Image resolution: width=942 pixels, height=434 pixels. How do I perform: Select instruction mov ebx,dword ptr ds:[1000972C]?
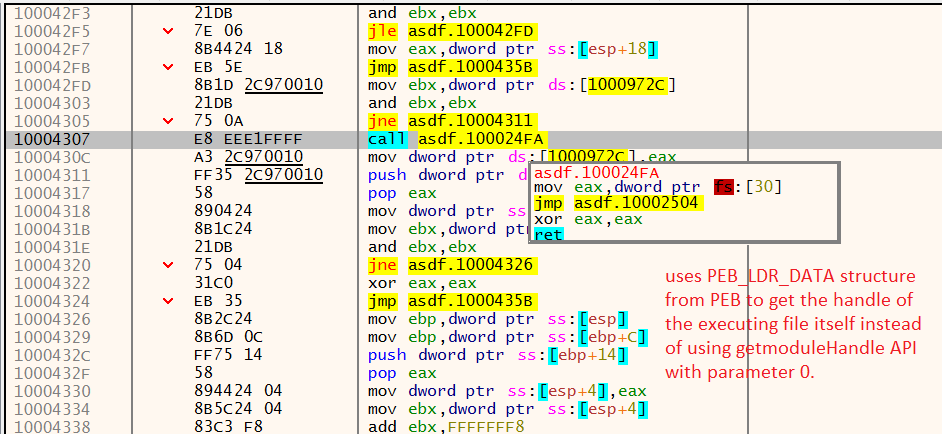523,85
